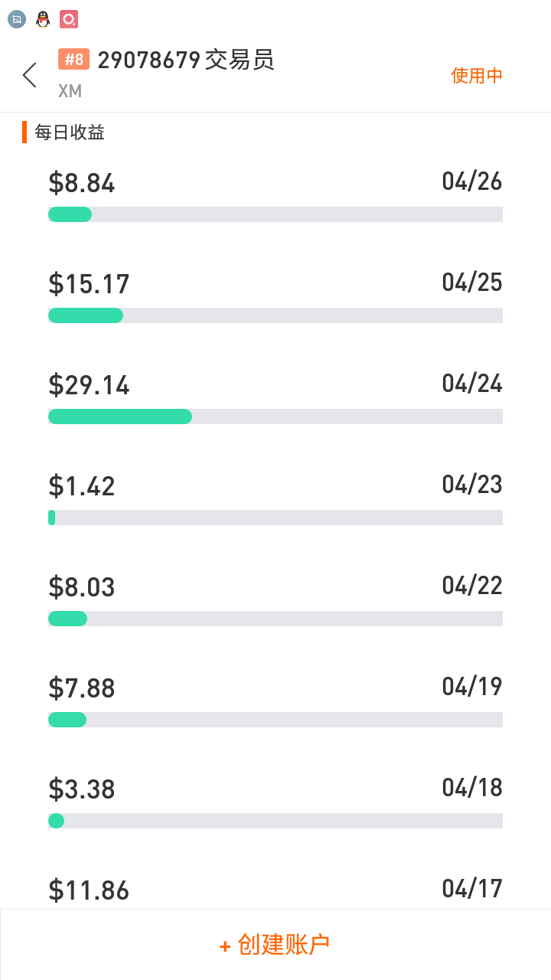Click the 04/26 profit progress bar
Screen dimensions: 551x980
tap(275, 214)
